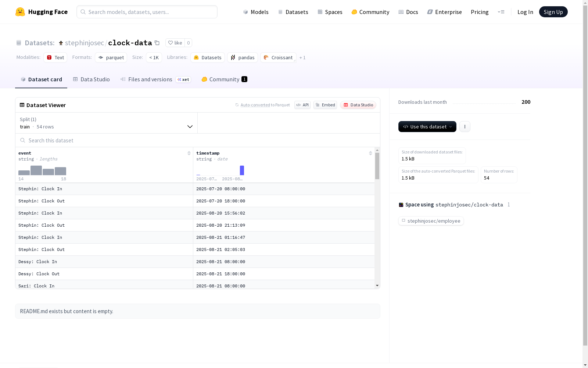Screen dimensions: 588x368
Task: Filter by parquet format tag
Action: tap(111, 57)
